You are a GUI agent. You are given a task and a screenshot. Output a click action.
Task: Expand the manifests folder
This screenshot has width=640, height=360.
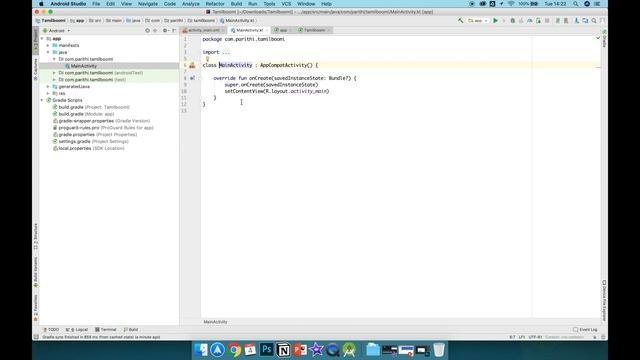click(x=48, y=45)
